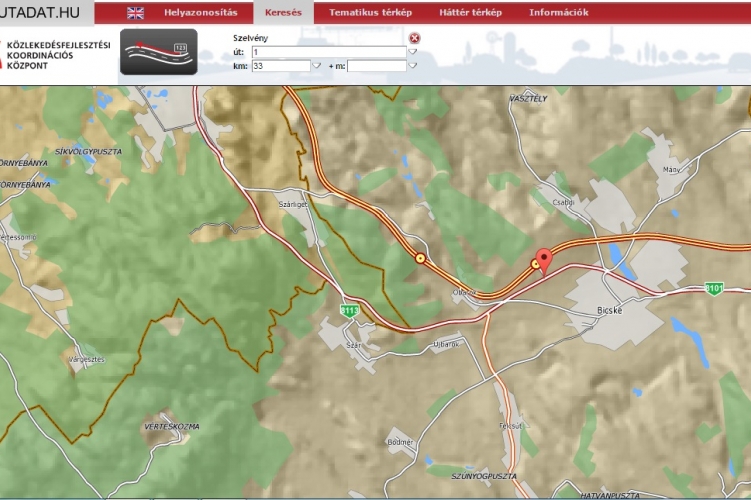
Task: Click the road section search icon
Action: tap(157, 54)
